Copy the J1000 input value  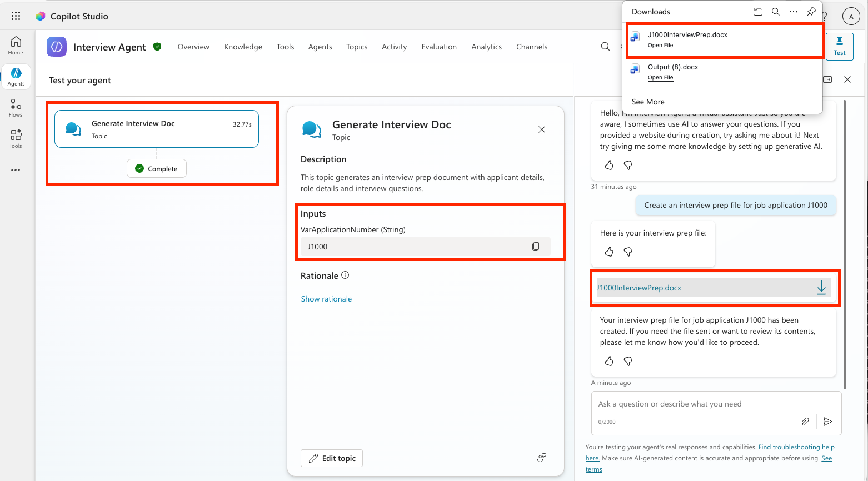(536, 247)
